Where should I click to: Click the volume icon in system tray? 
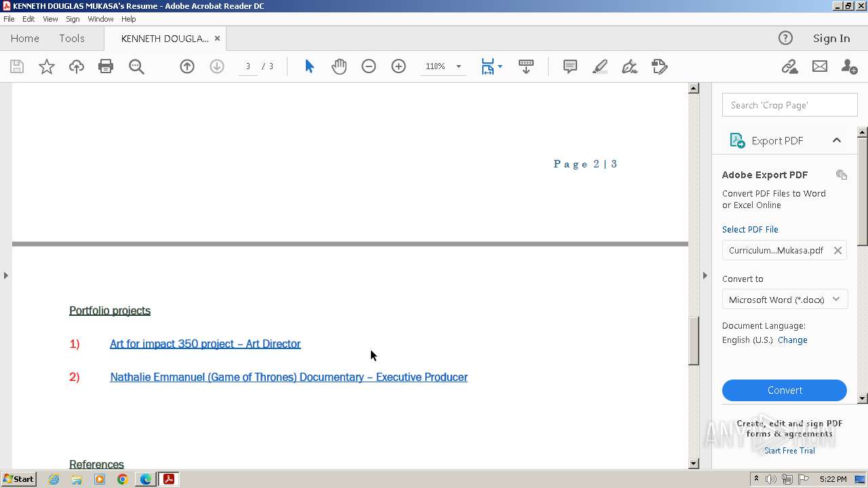coord(771,479)
